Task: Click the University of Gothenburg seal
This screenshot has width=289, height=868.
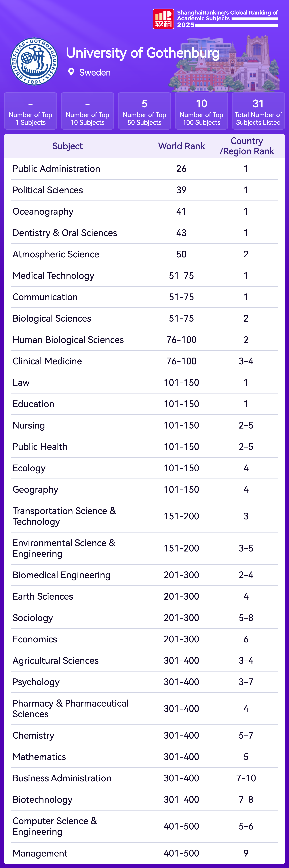Action: click(34, 61)
